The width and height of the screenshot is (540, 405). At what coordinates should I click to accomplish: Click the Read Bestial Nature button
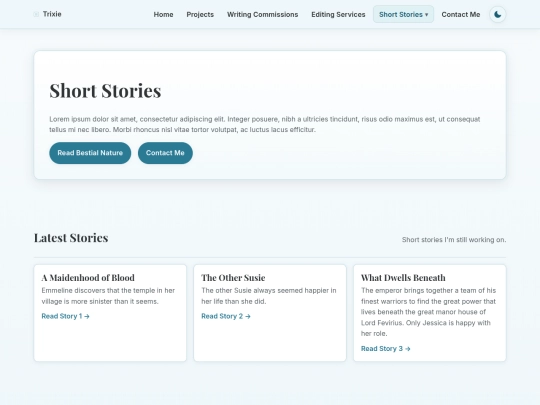tap(90, 153)
